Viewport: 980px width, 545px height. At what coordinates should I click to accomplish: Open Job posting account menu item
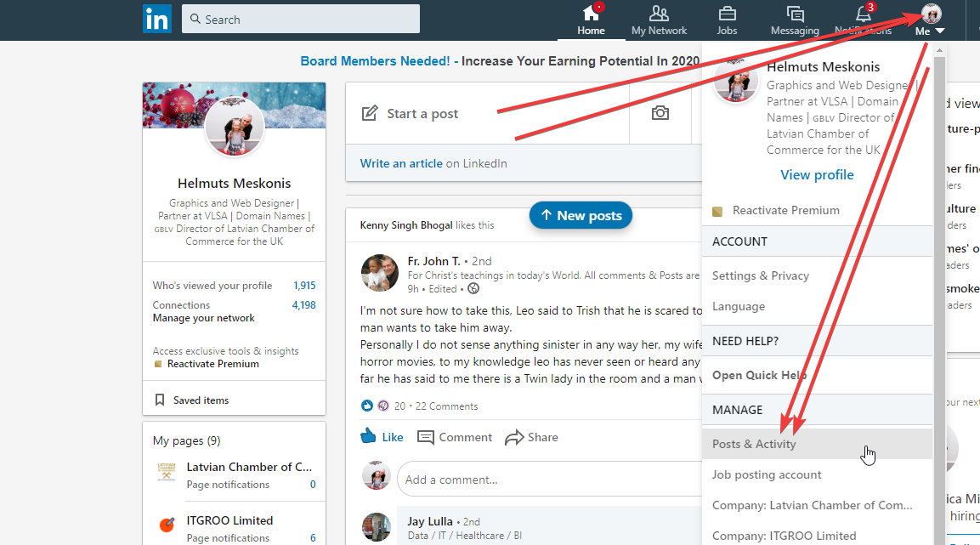click(x=767, y=474)
